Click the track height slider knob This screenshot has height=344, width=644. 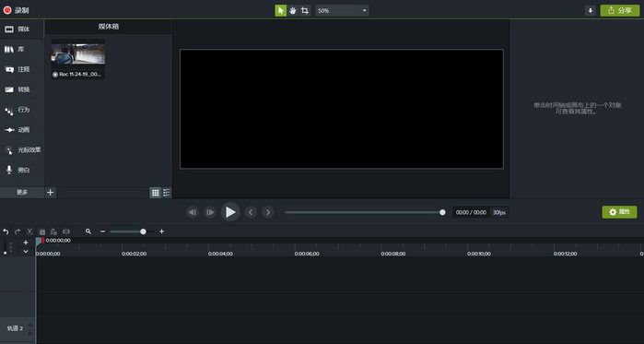pos(5,254)
